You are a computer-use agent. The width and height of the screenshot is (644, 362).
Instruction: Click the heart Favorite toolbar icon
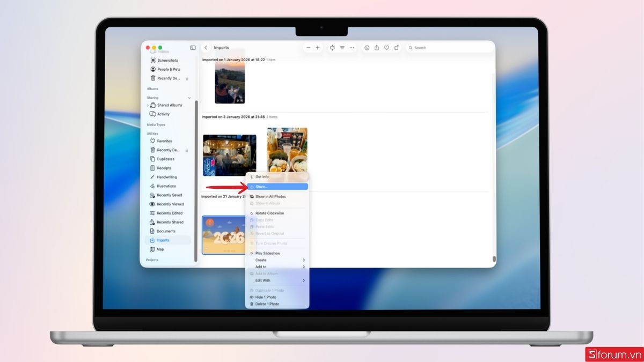(386, 48)
